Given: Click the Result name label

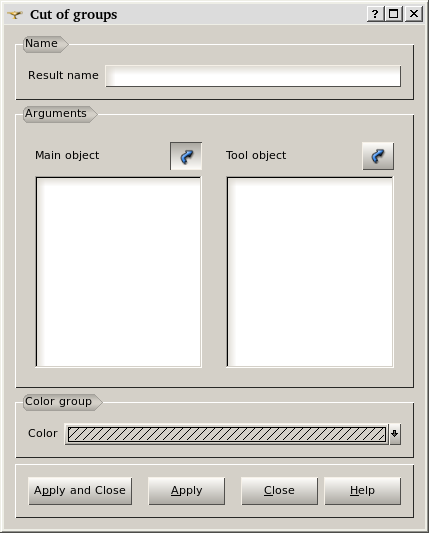Looking at the screenshot, I should pos(63,75).
